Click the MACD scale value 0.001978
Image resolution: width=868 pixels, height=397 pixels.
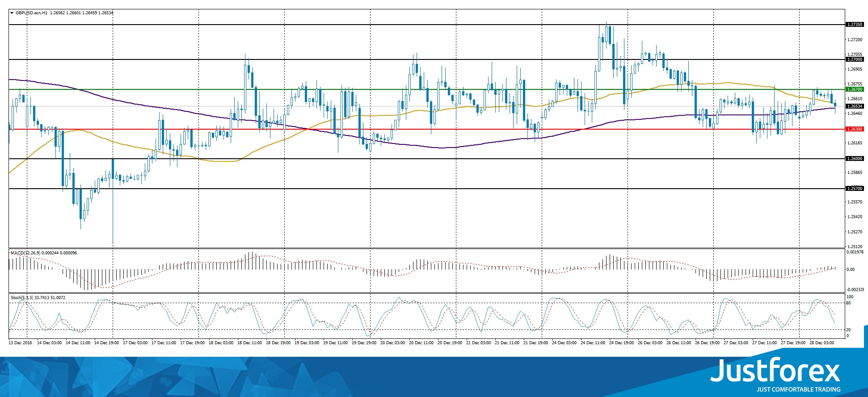pos(855,252)
